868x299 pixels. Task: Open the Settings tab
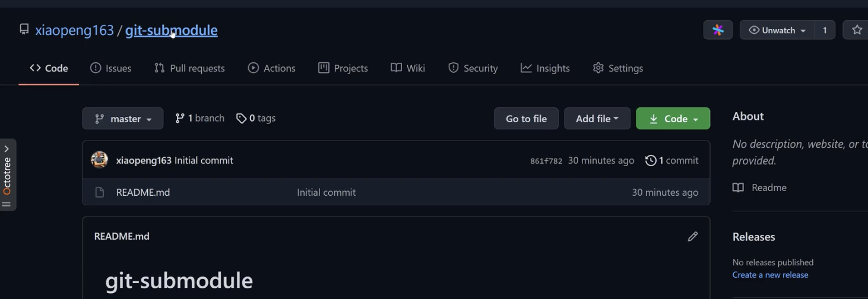coord(618,68)
